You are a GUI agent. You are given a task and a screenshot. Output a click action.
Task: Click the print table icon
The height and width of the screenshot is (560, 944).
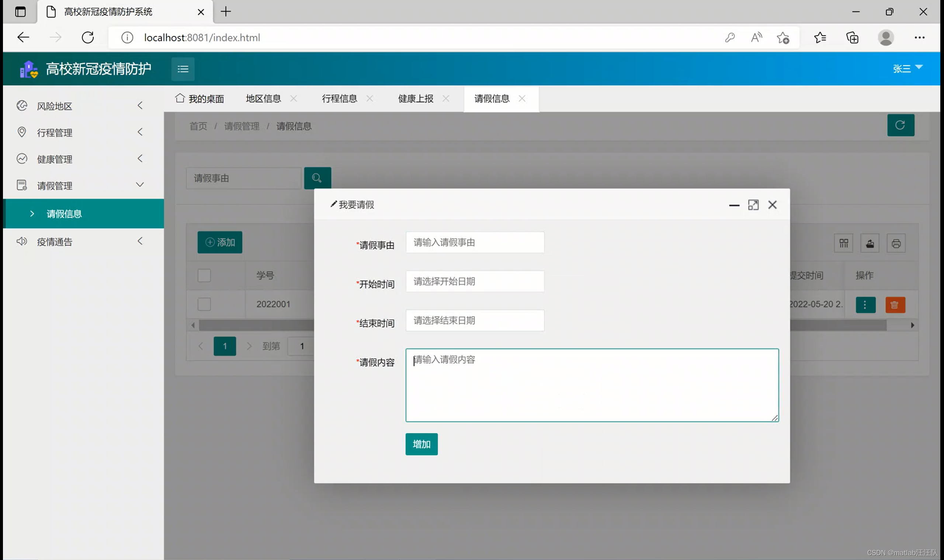(896, 244)
